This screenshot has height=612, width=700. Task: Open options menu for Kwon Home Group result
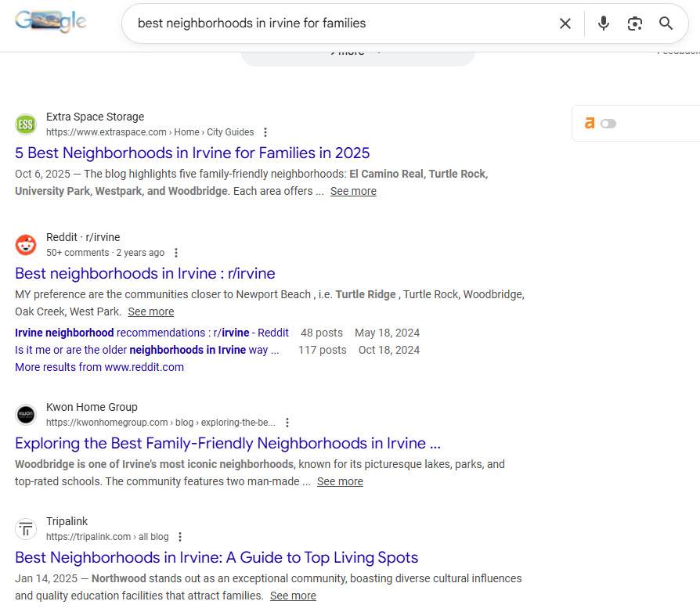(287, 422)
